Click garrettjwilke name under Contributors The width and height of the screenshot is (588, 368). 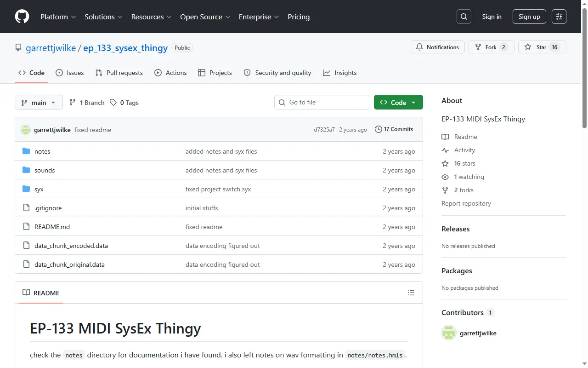pyautogui.click(x=478, y=333)
